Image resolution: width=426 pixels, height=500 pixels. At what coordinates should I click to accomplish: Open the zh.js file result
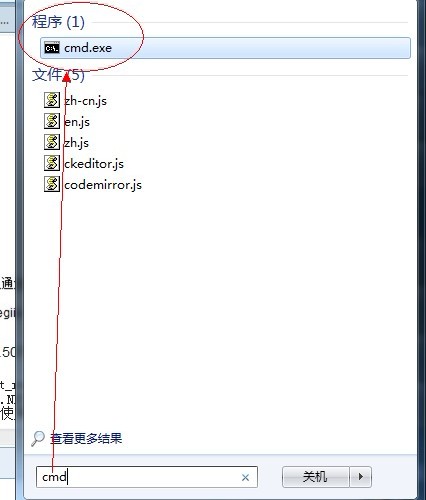(x=76, y=143)
